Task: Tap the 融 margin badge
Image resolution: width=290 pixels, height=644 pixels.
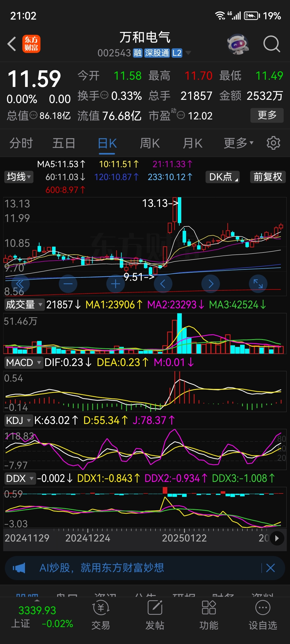Action: 137,53
